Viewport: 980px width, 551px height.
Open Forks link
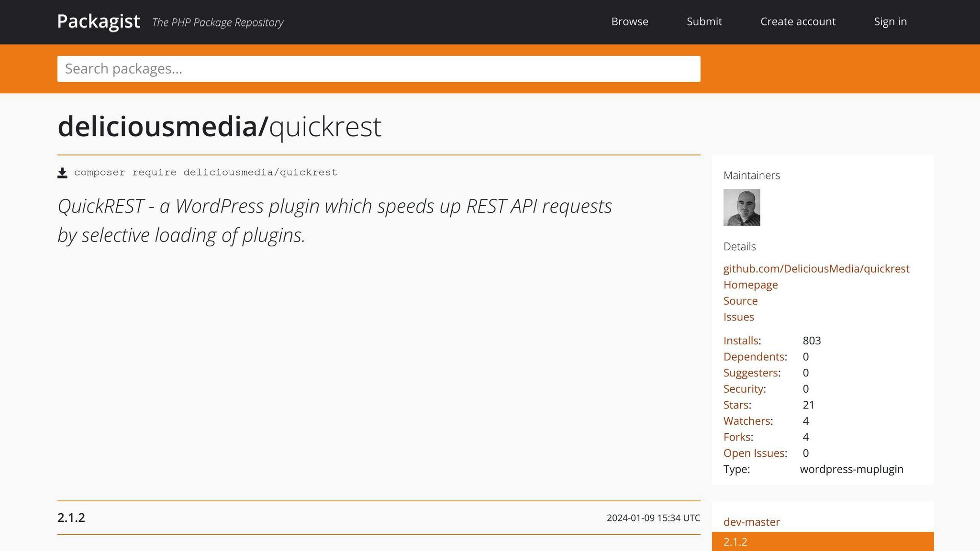[737, 437]
